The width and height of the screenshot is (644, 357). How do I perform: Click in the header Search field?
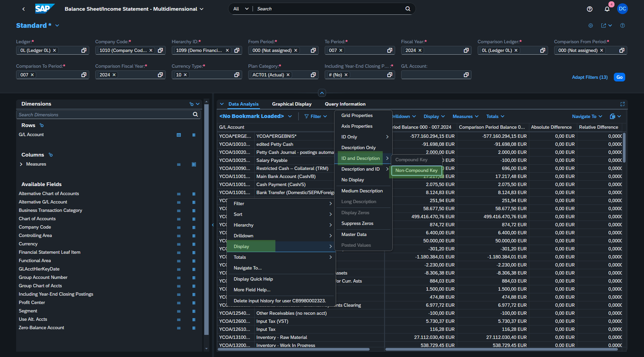329,9
